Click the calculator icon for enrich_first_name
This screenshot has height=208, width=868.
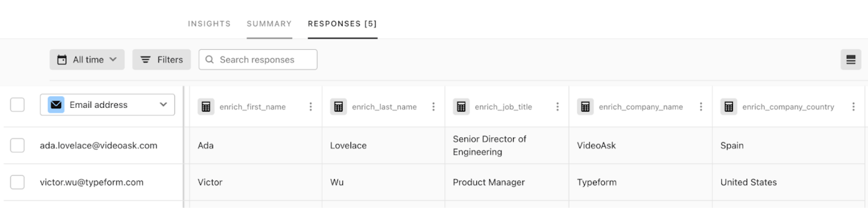coord(206,107)
